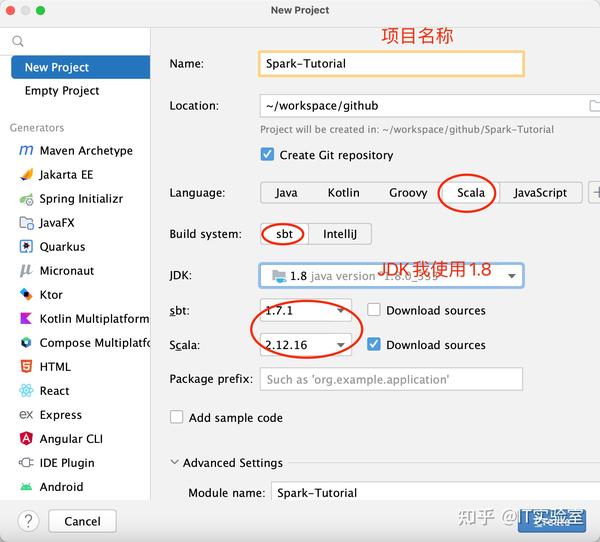Click the React atom icon
Viewport: 600px width, 542px height.
point(26,391)
